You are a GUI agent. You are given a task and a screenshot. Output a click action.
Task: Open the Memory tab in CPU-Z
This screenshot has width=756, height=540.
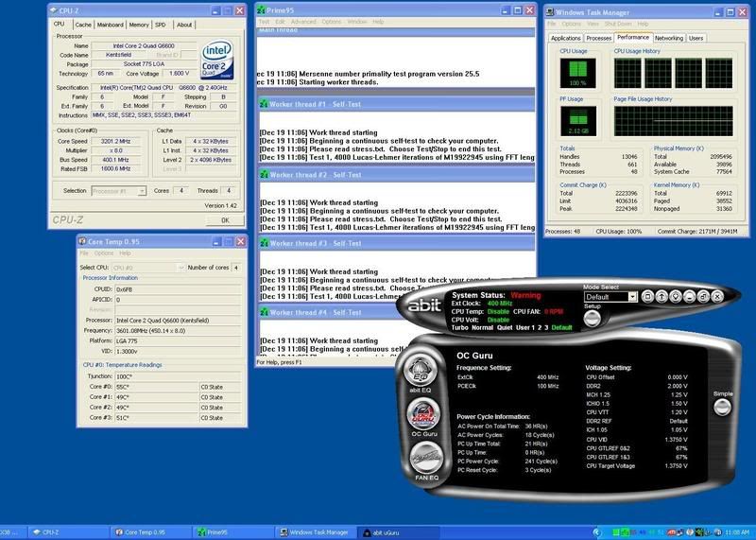[139, 25]
